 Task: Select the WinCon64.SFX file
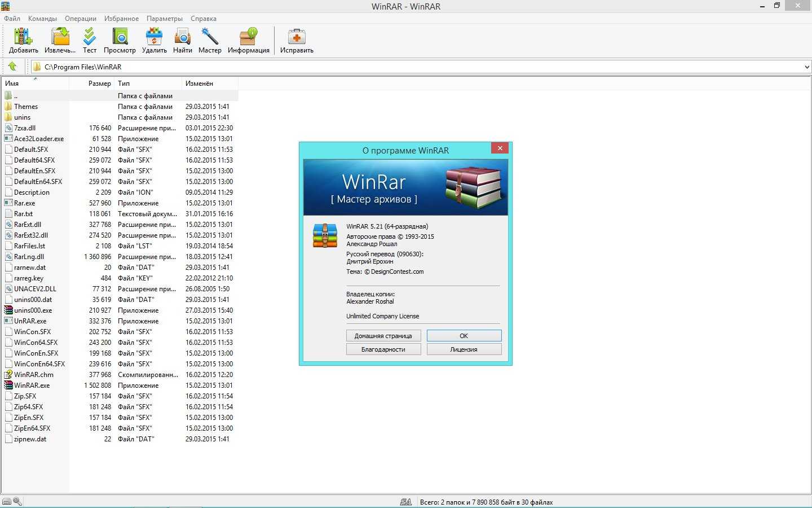click(x=36, y=342)
